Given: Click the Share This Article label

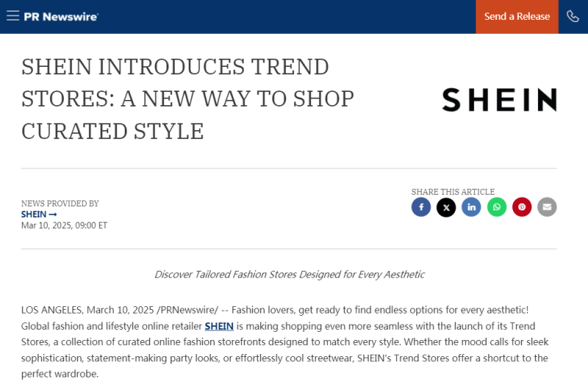Looking at the screenshot, I should [x=453, y=192].
